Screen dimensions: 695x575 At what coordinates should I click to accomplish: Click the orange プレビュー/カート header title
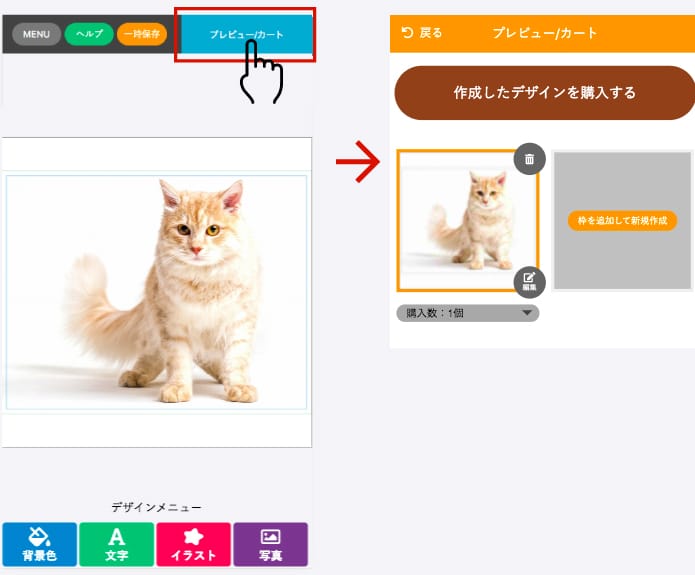click(545, 33)
